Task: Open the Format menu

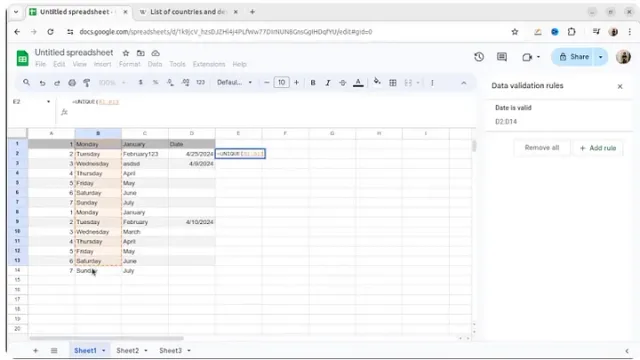Action: [129, 64]
